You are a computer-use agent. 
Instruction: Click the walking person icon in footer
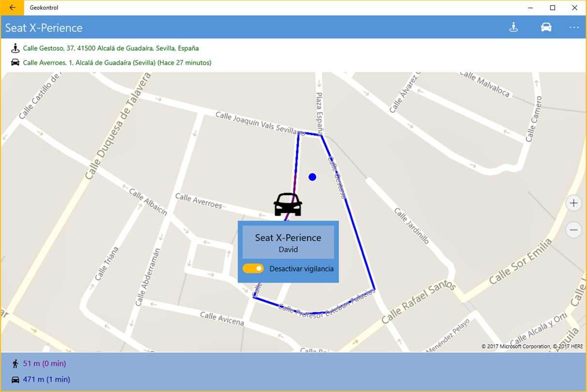click(15, 363)
